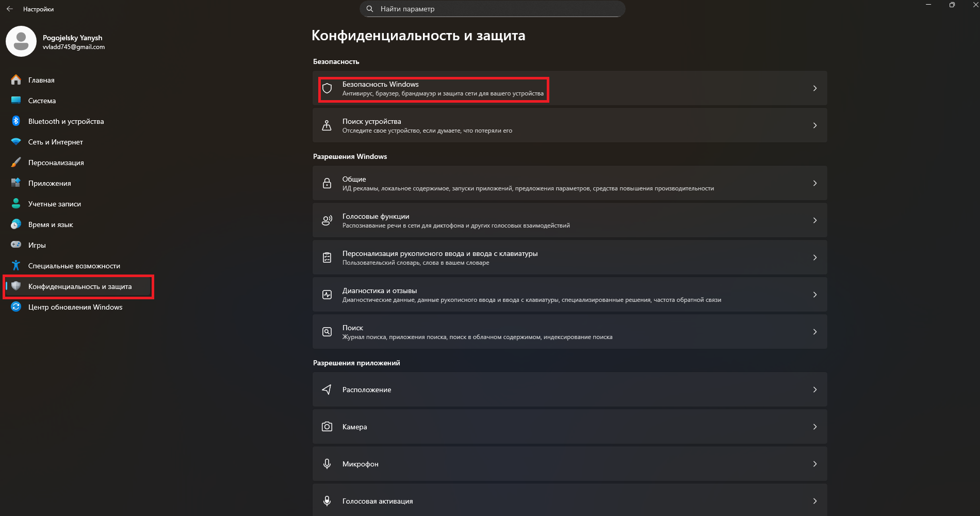
Task: Click the Камера camera icon
Action: tap(327, 427)
